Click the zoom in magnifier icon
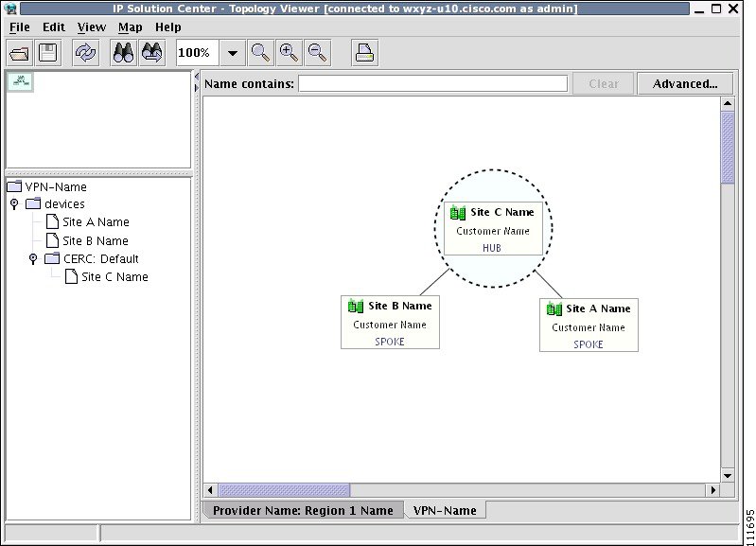Screen dimensions: 756x546 click(x=289, y=53)
